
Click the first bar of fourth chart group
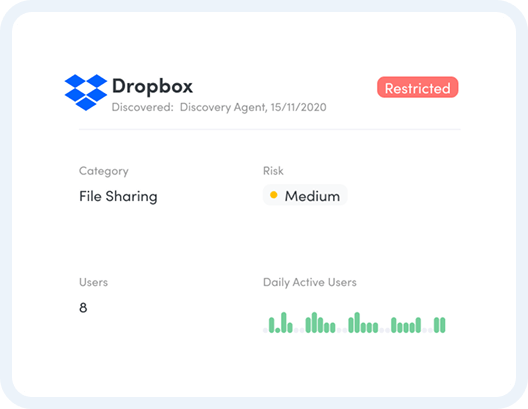[x=394, y=325]
